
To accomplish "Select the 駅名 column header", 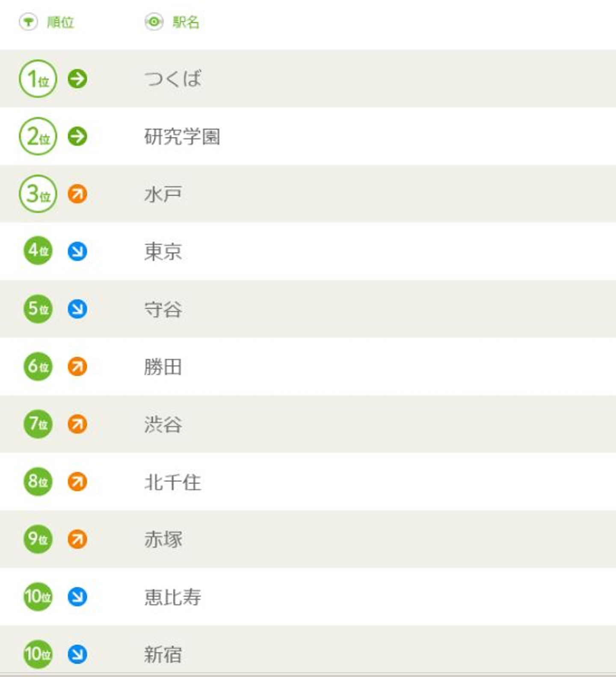I will [x=186, y=22].
